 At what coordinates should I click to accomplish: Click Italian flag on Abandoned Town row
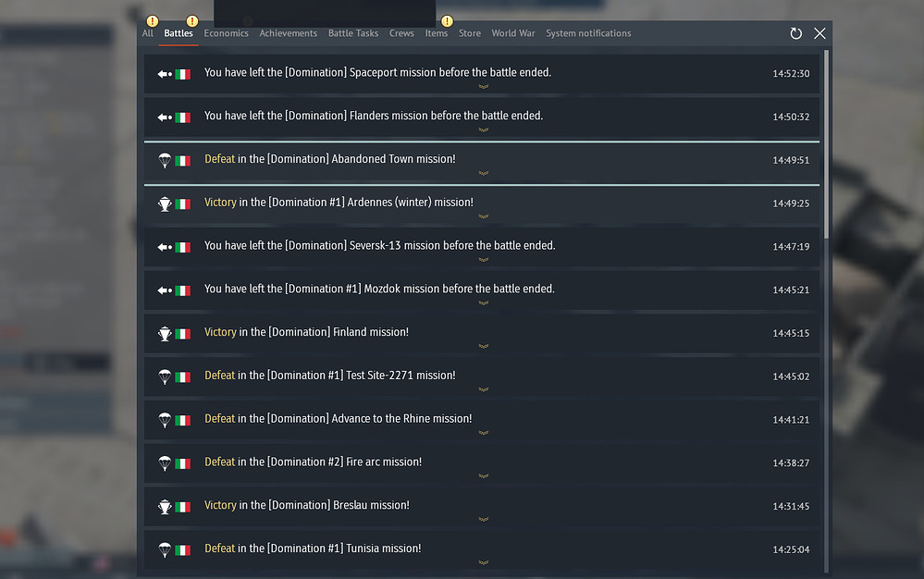click(183, 161)
